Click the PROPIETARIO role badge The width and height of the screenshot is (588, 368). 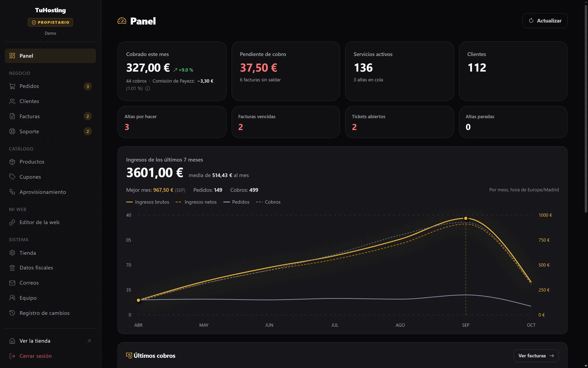(50, 22)
